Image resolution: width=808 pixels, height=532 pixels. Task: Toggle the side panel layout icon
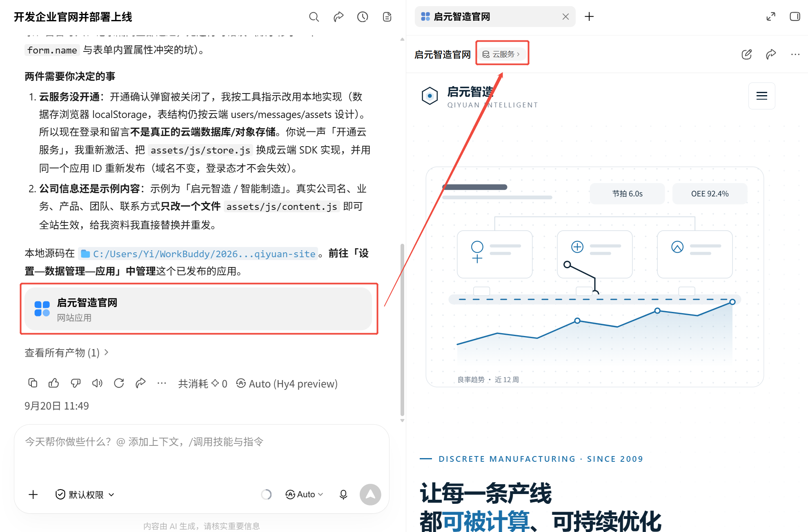(795, 17)
